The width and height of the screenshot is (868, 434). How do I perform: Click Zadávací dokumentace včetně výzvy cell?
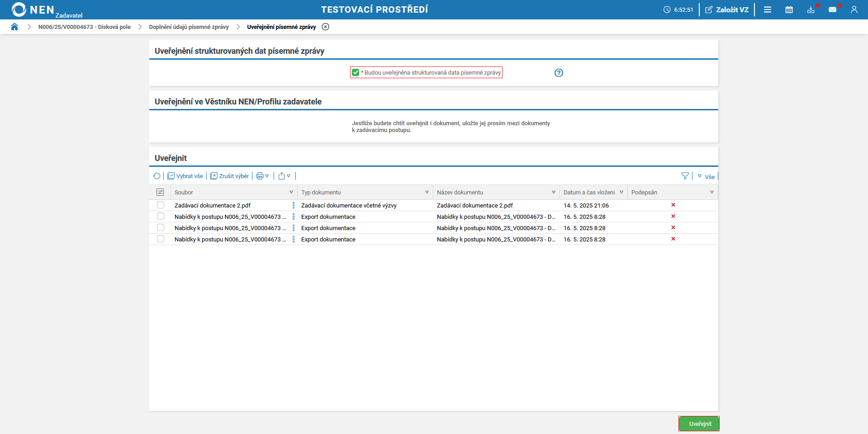(349, 205)
